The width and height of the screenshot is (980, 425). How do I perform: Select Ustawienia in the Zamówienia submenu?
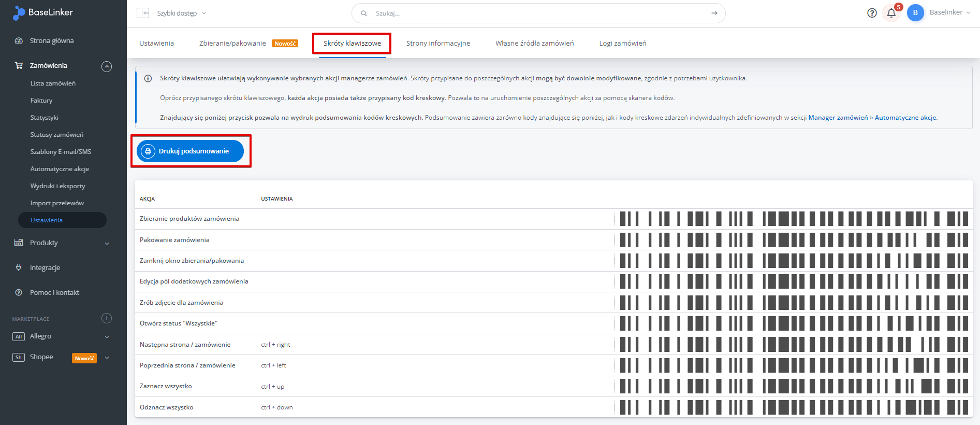coord(62,220)
